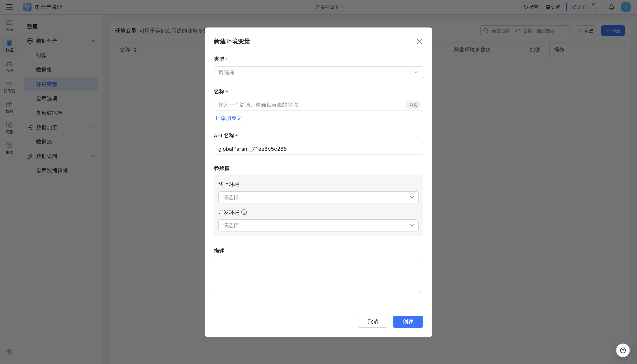Click the 取消 button
Image resolution: width=637 pixels, height=364 pixels.
(x=373, y=322)
